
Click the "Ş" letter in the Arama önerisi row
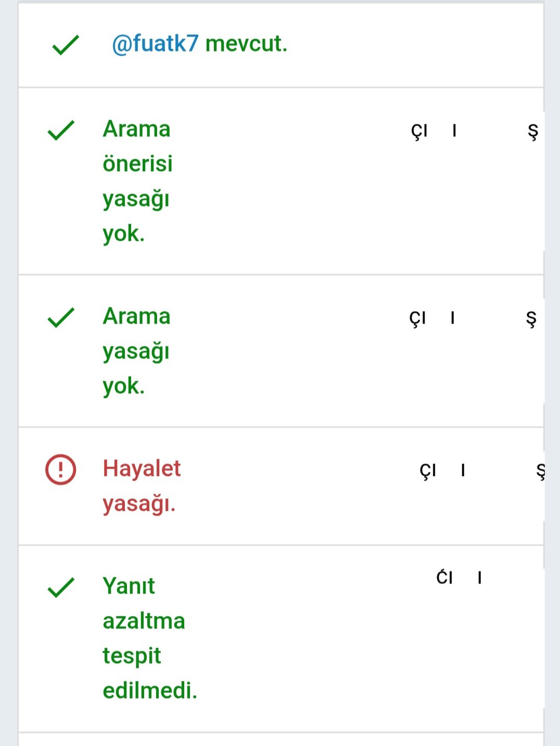click(x=533, y=132)
